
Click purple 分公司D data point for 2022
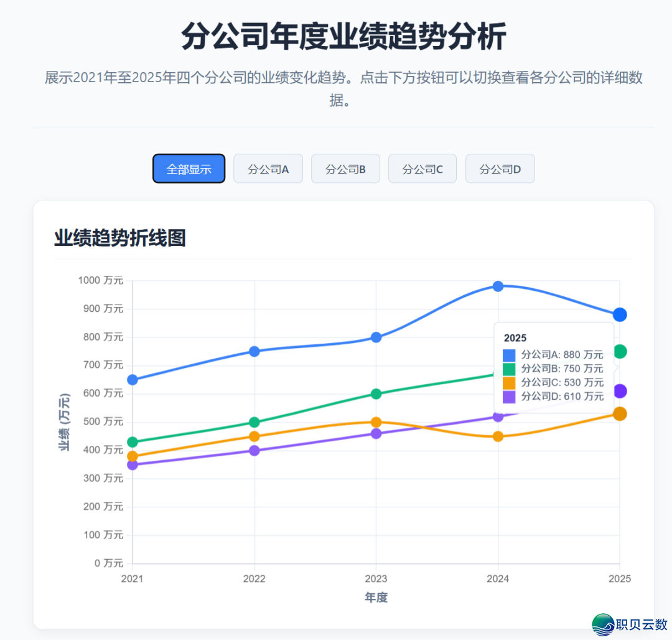click(x=254, y=450)
